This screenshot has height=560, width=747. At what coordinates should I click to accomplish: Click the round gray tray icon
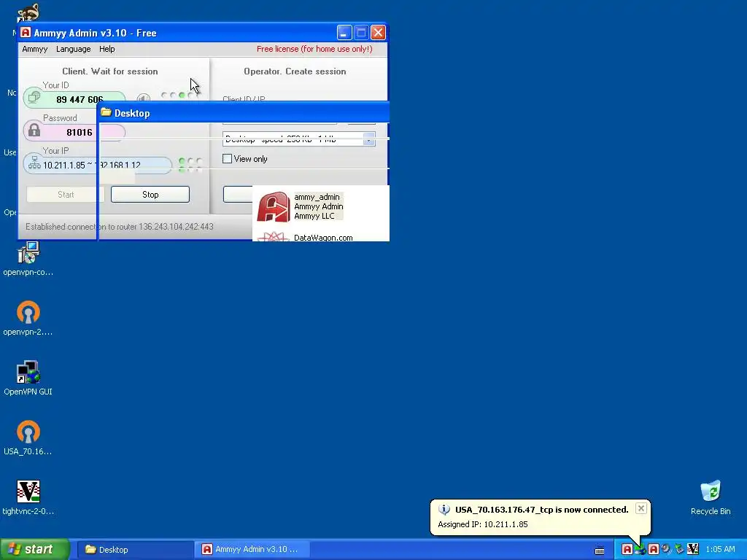point(666,550)
